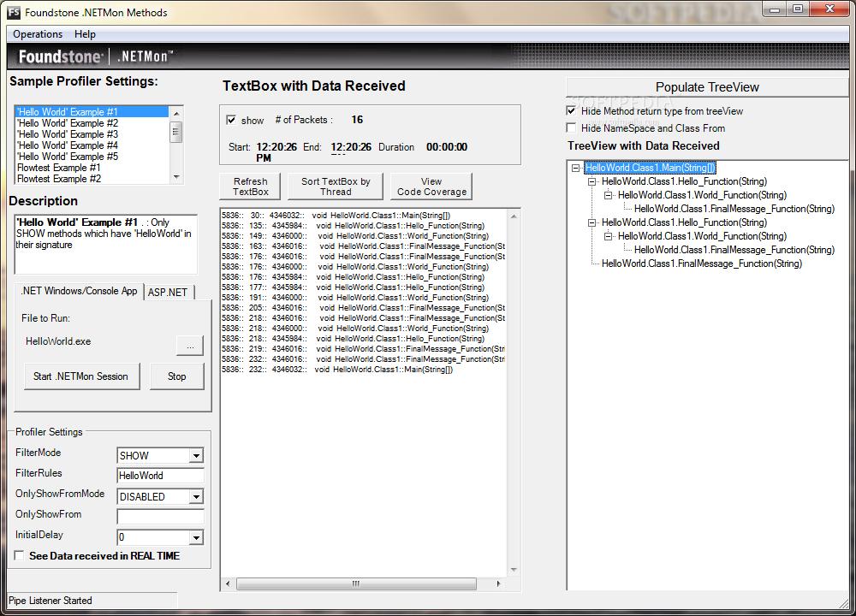Screen dimensions: 856x616
Task: Click 'Pipe Listener Started' status text
Action: pos(51,601)
